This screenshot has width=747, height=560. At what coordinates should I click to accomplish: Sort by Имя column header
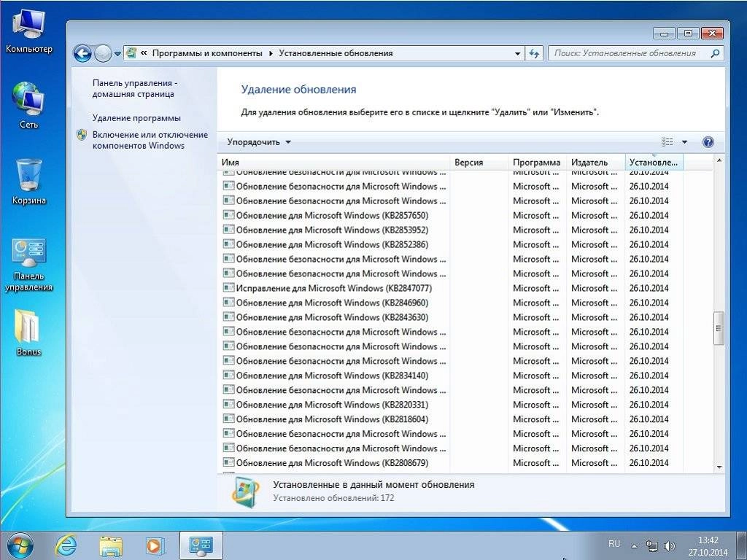pos(333,163)
